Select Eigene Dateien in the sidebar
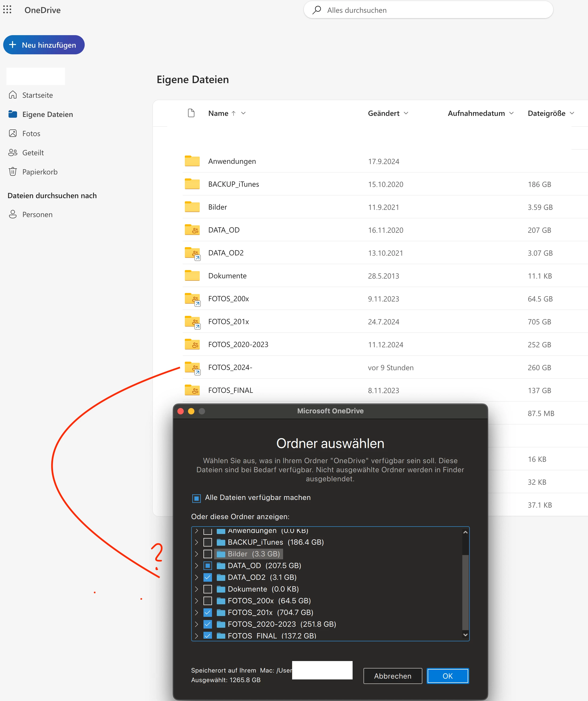The height and width of the screenshot is (701, 588). pos(47,115)
